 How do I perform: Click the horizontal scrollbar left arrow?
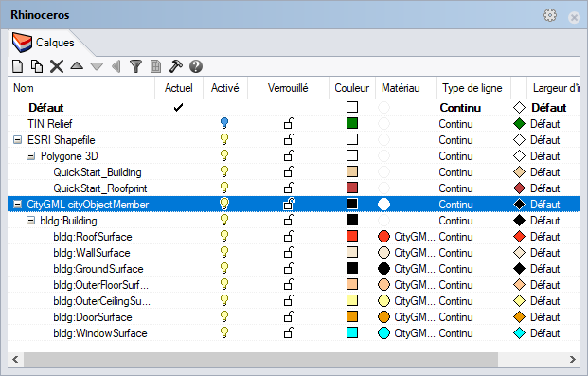pos(15,360)
